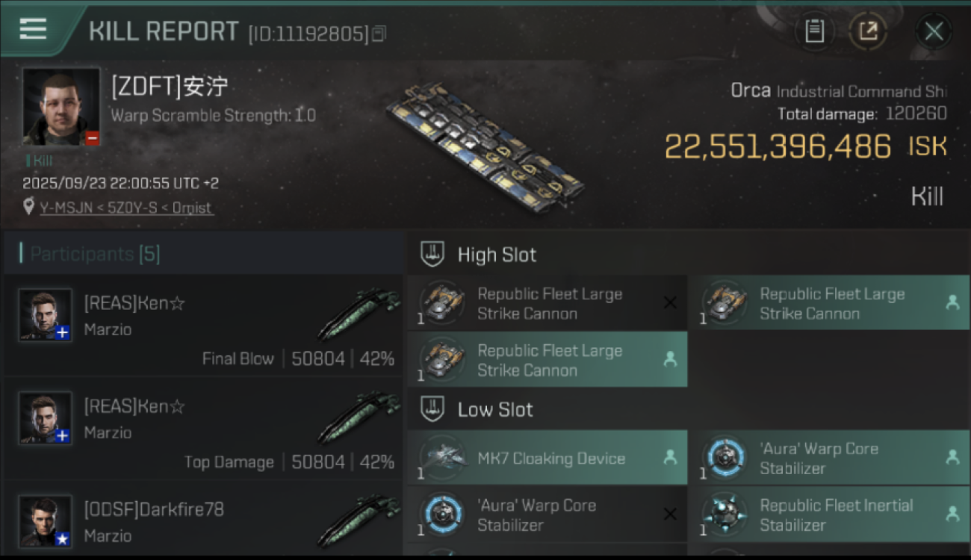
Task: Click Marzio ship icon in Final Blow row
Action: pyautogui.click(x=359, y=314)
